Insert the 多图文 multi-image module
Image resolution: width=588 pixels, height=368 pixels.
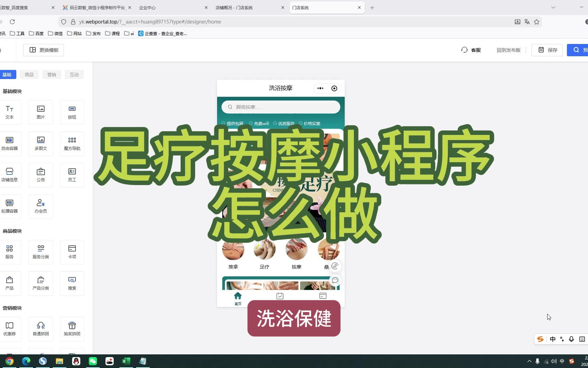tap(41, 144)
